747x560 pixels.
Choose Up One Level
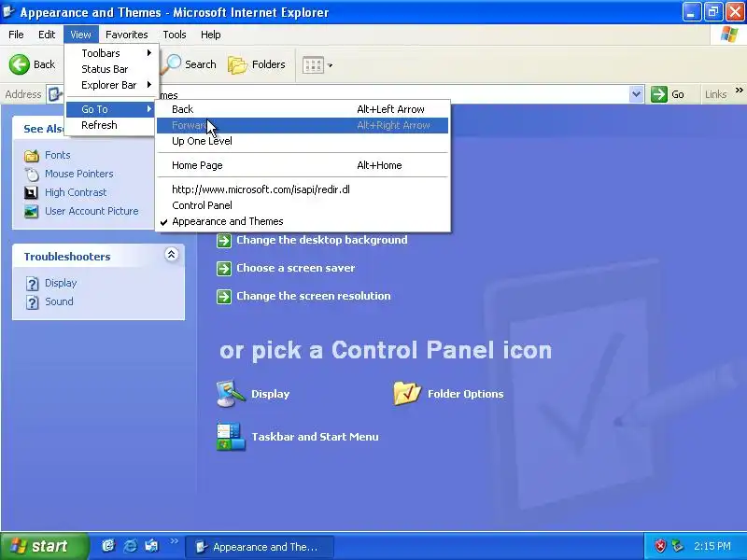point(303,141)
